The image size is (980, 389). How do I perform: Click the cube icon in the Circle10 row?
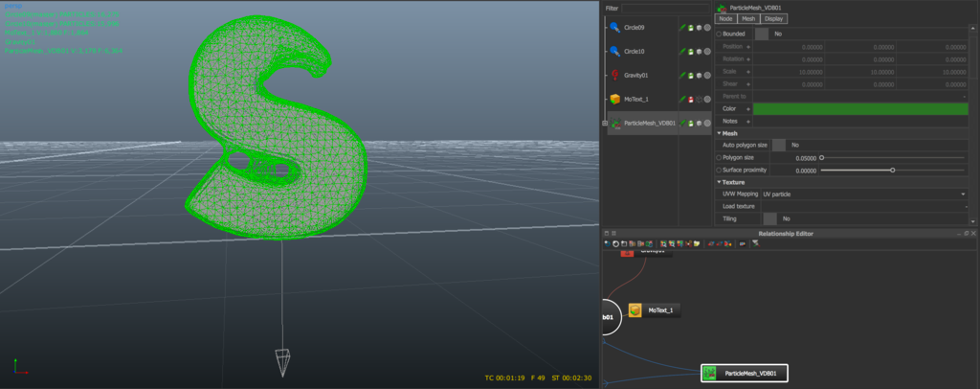699,52
